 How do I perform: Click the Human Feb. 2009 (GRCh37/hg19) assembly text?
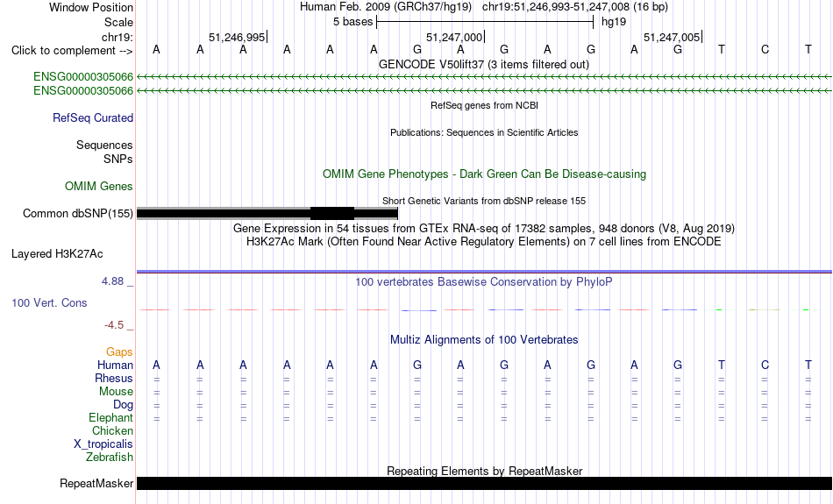(386, 7)
